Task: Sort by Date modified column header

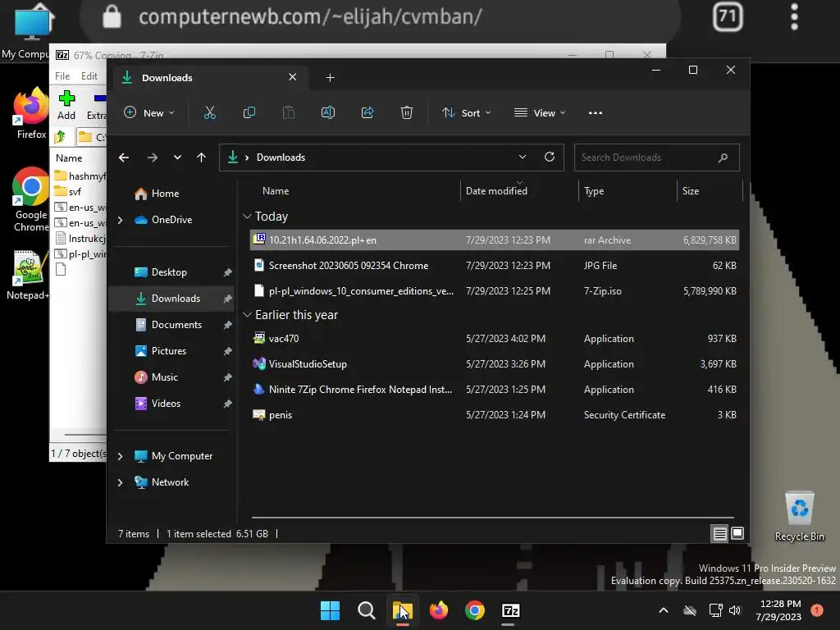Action: click(x=496, y=190)
